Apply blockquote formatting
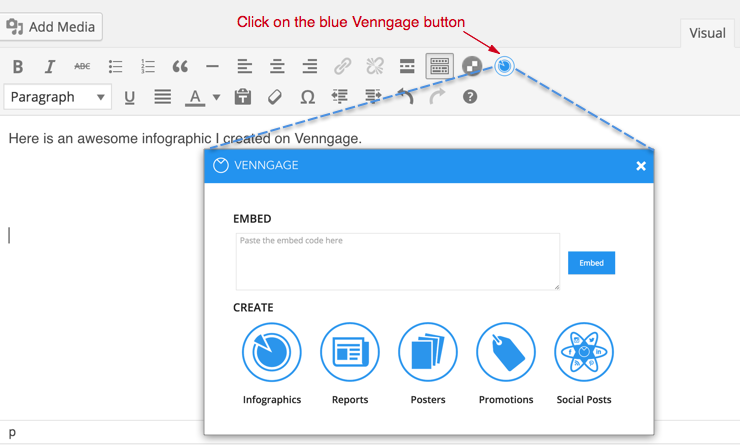Viewport: 740px width, 445px height. tap(180, 67)
